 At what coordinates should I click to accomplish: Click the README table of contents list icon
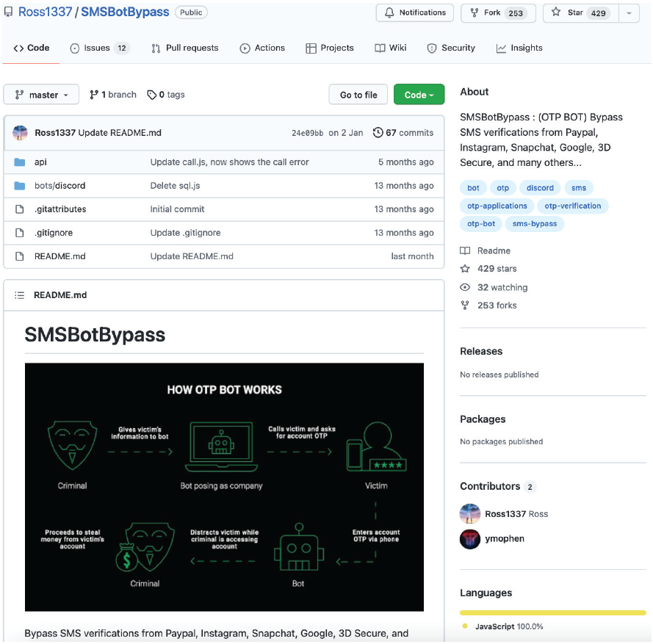(x=20, y=295)
